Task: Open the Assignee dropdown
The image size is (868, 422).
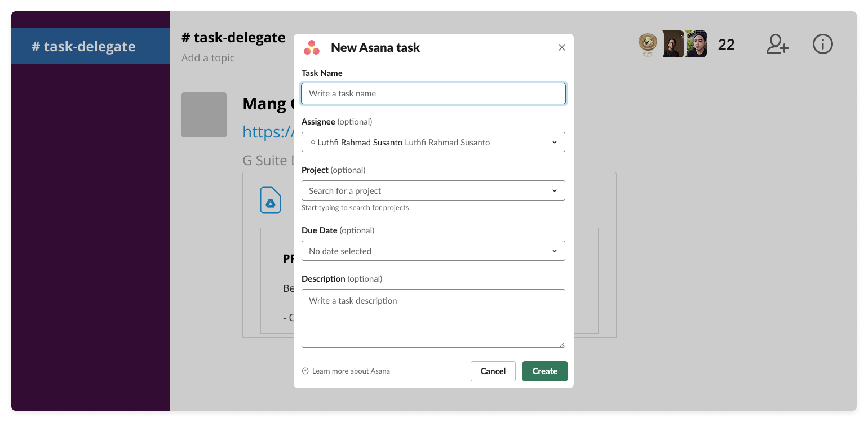Action: pos(433,142)
